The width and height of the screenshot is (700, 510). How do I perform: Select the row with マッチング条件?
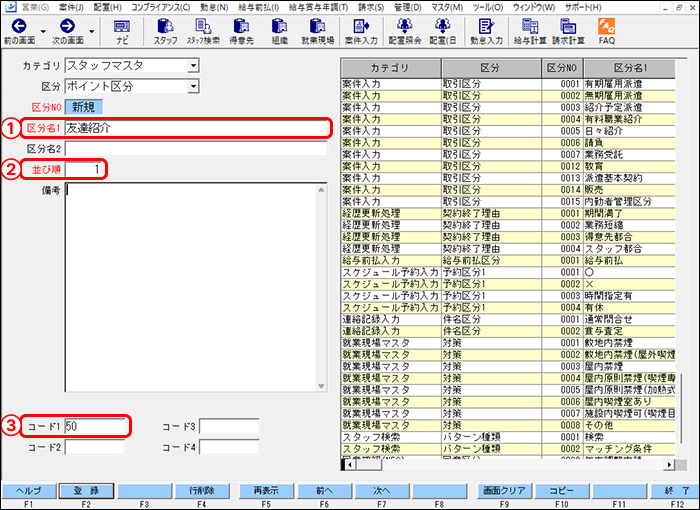tap(508, 449)
